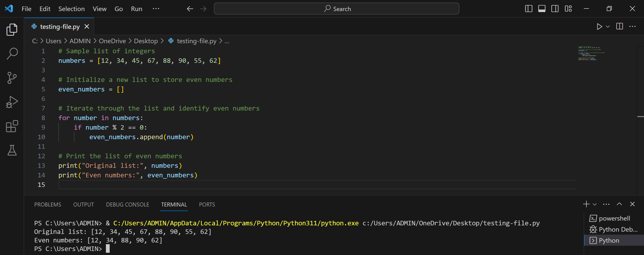
Task: Toggle the primary side bar layout button
Action: (x=529, y=9)
